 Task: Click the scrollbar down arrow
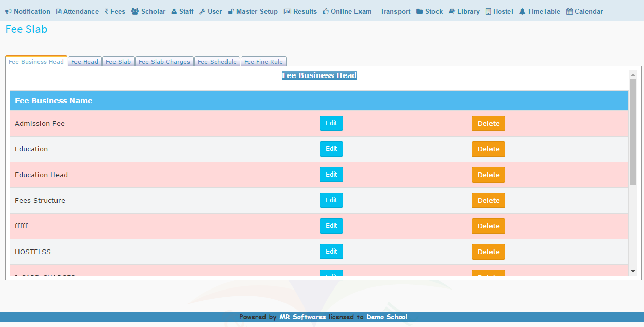(x=633, y=271)
